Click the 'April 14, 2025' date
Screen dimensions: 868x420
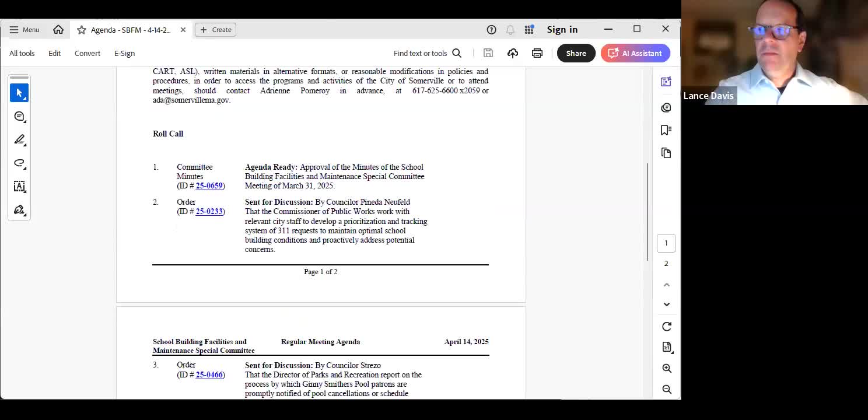(466, 342)
